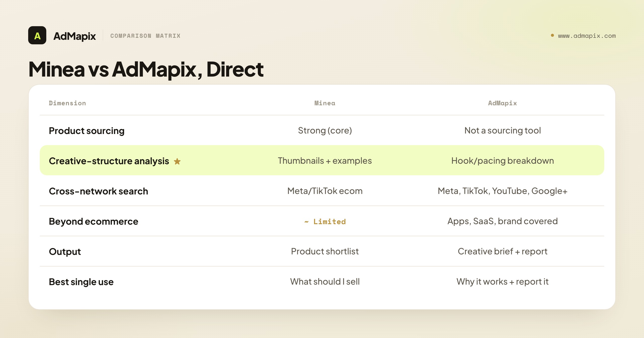The width and height of the screenshot is (644, 338).
Task: Click the 'Minea' column header
Action: pos(325,103)
